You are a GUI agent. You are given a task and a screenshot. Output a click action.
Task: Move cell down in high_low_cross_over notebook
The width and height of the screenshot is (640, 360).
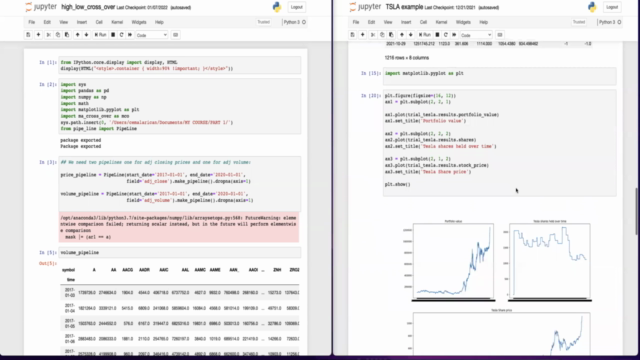[x=86, y=35]
